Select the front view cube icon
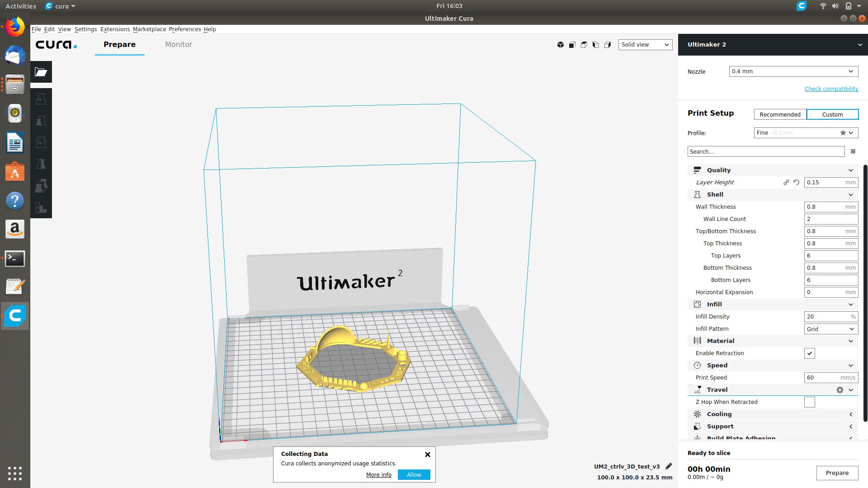This screenshot has height=488, width=868. (x=572, y=45)
